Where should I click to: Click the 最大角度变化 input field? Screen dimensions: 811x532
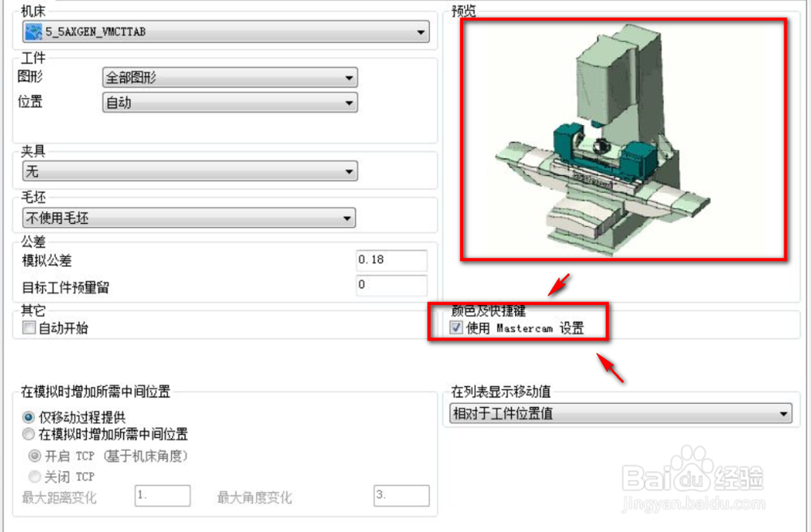point(401,496)
